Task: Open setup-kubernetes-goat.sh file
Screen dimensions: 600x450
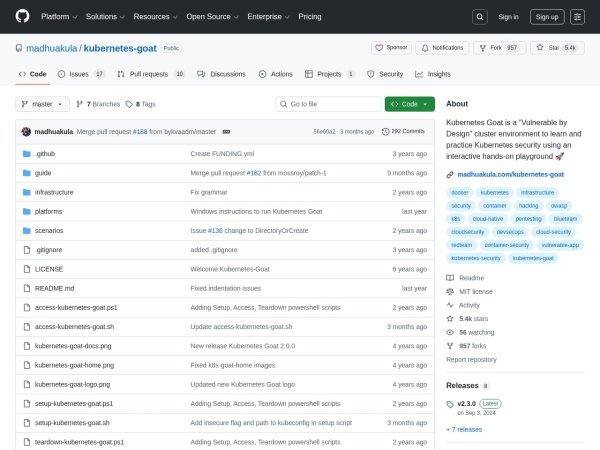Action: tap(72, 423)
